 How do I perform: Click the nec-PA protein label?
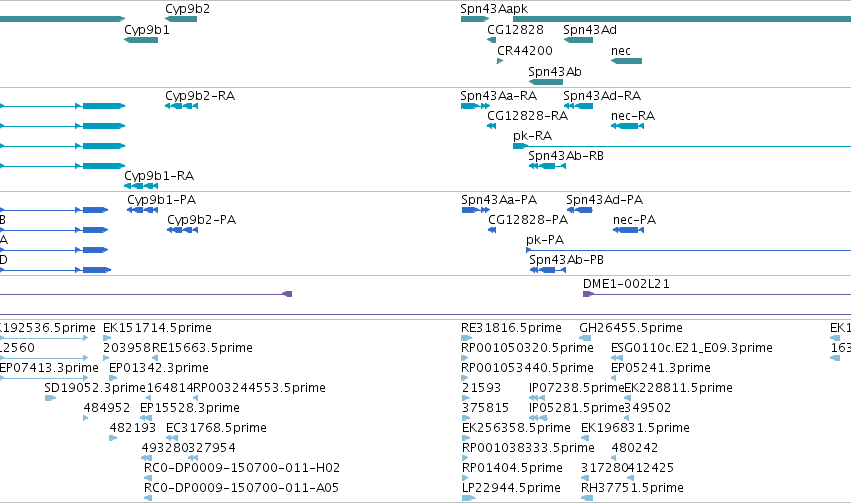(x=634, y=220)
